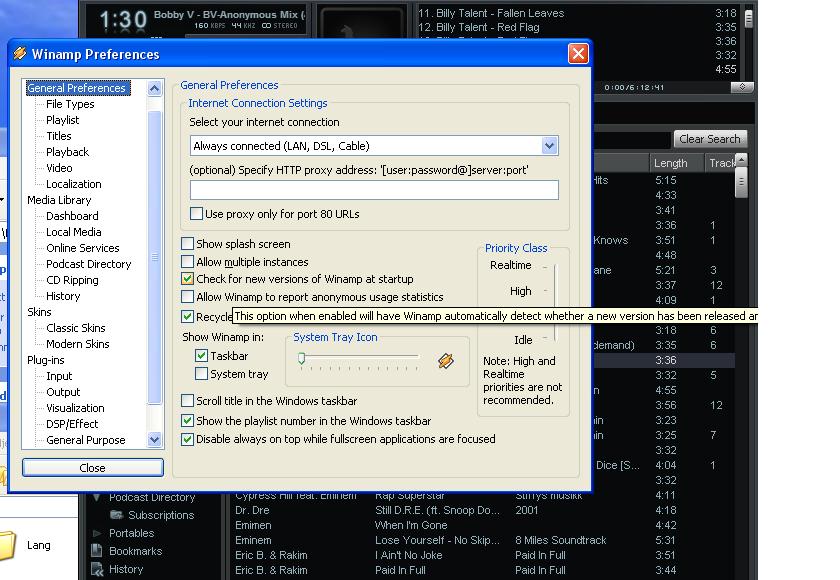Open Visualization plug-ins page
Image resolution: width=840 pixels, height=580 pixels.
[x=76, y=409]
